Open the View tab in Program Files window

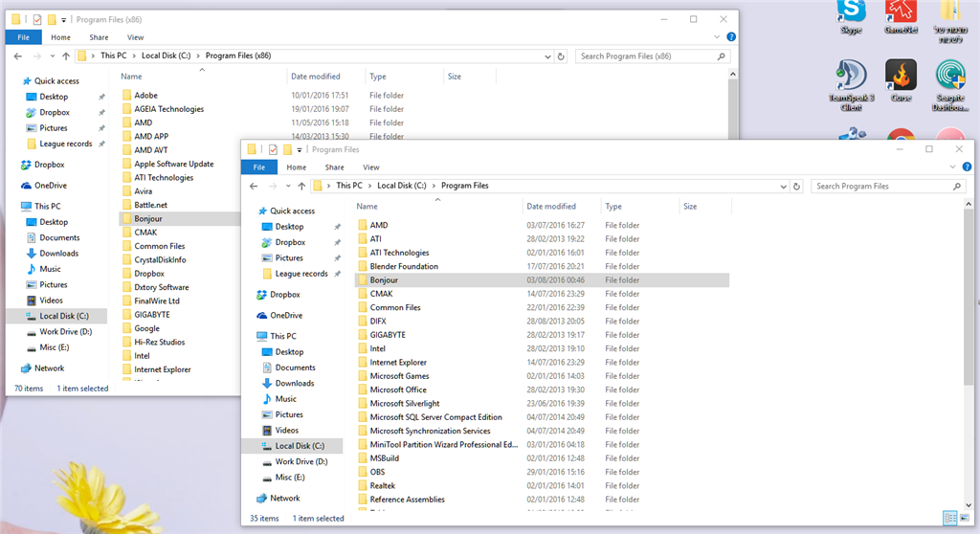click(x=371, y=167)
